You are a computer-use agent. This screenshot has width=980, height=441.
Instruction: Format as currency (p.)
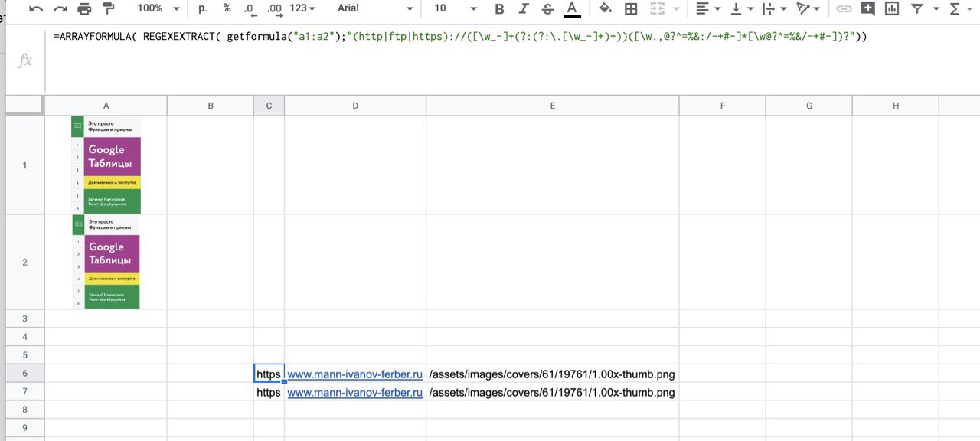coord(203,8)
